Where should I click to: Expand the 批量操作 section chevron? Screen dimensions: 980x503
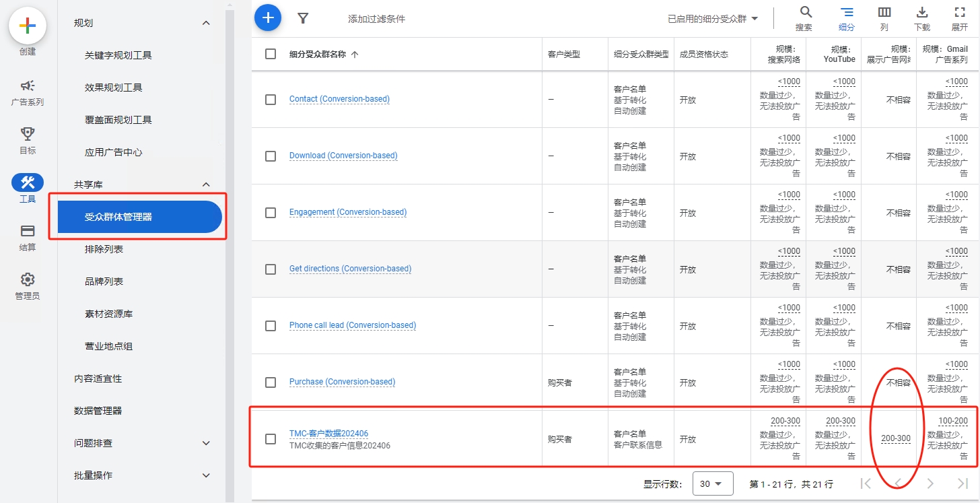click(x=206, y=475)
